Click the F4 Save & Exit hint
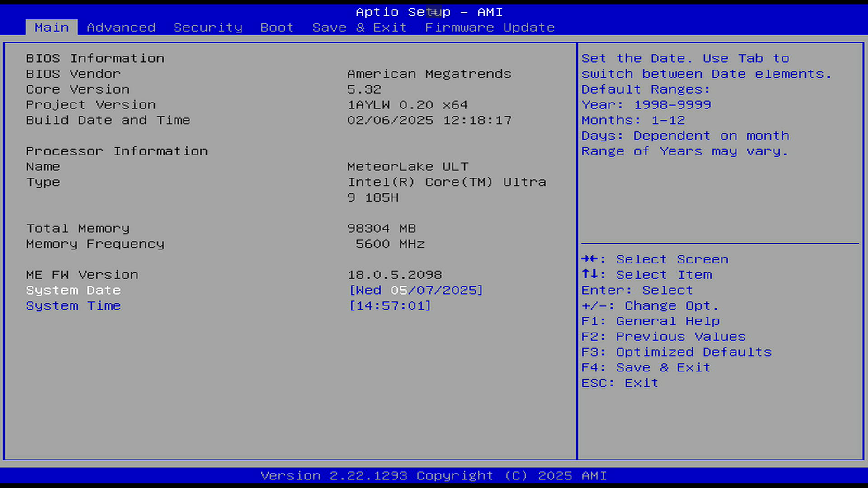Viewport: 868px width, 488px height. click(x=646, y=367)
